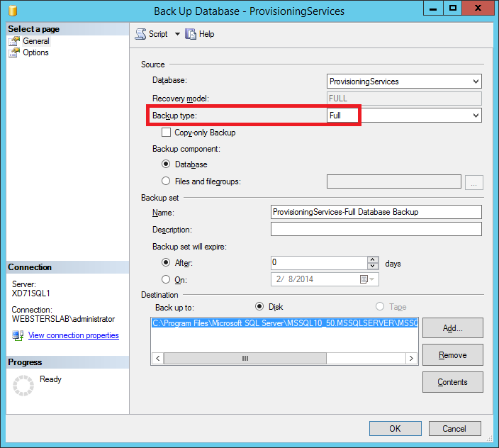The width and height of the screenshot is (499, 448).
Task: Select the General page icon
Action: 14,41
